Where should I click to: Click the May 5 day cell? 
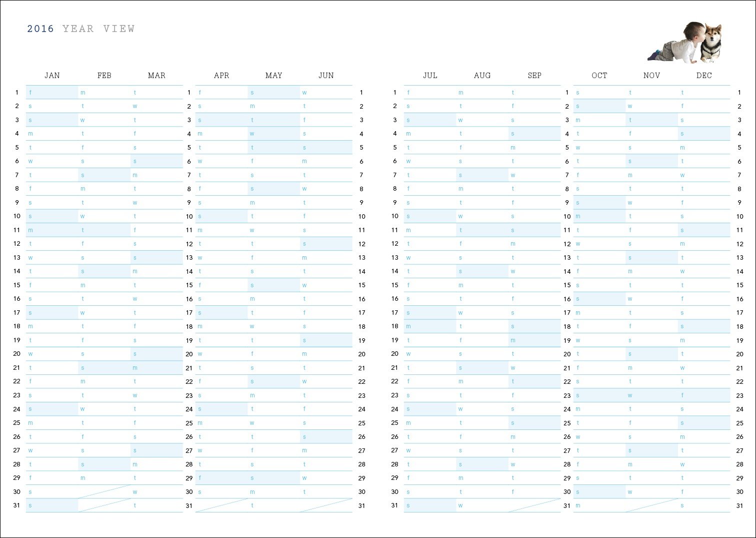(x=273, y=148)
